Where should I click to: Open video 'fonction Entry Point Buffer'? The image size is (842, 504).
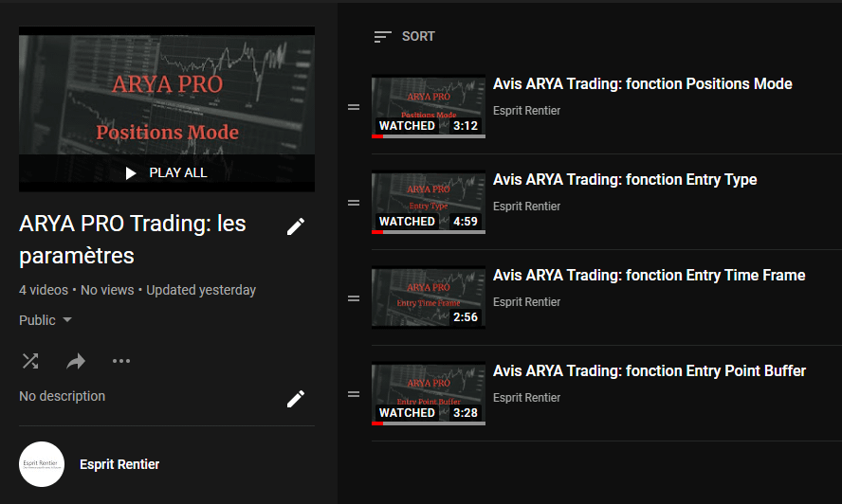[650, 371]
